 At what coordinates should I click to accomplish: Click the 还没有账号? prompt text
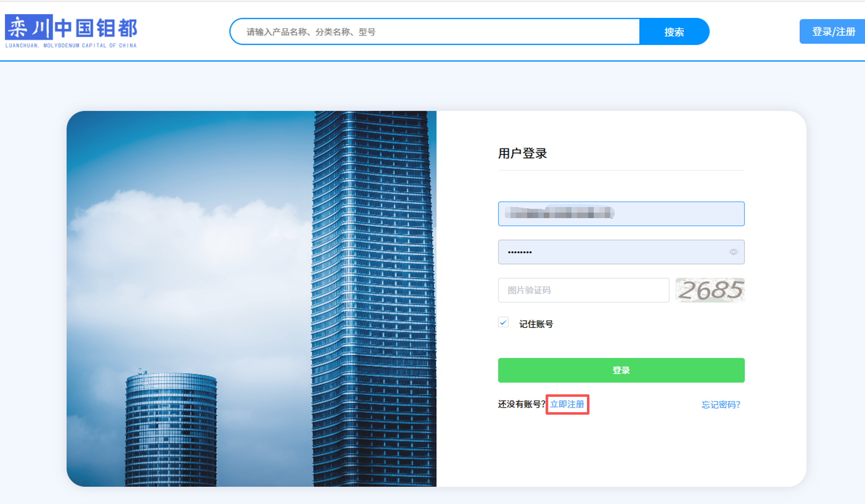point(521,404)
